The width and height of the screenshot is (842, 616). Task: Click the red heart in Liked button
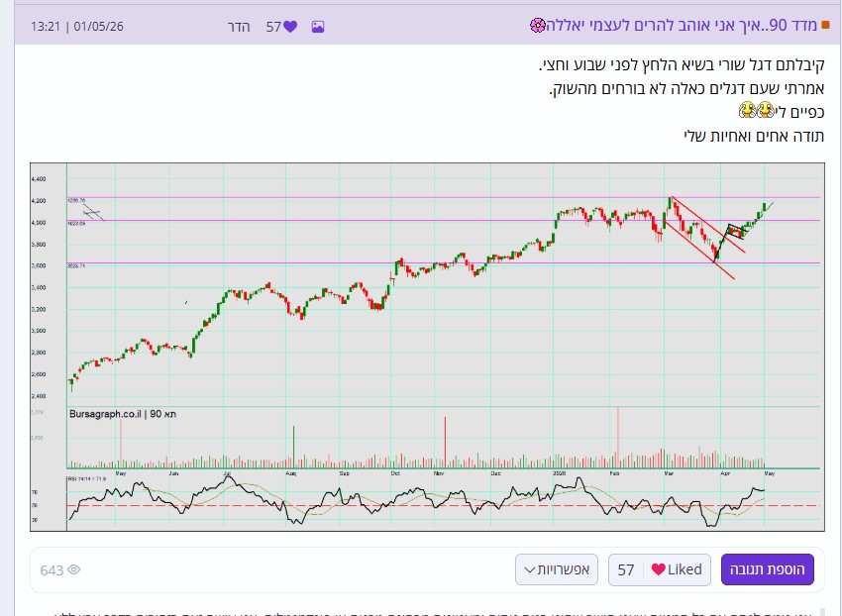tap(659, 569)
